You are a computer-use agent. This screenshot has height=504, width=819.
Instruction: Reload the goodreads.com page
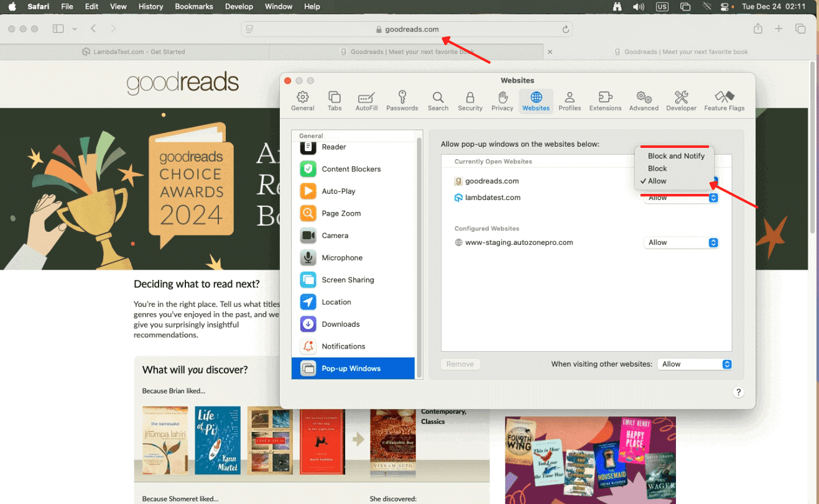565,29
